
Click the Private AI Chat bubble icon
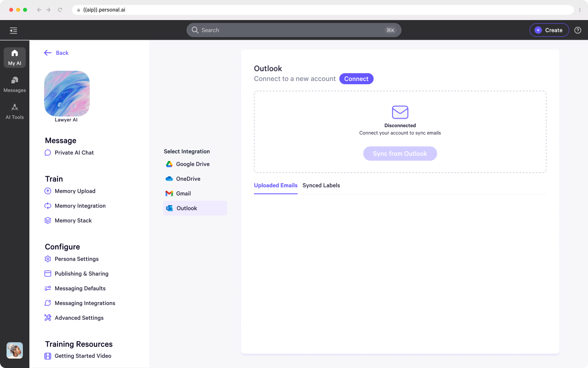coord(48,153)
